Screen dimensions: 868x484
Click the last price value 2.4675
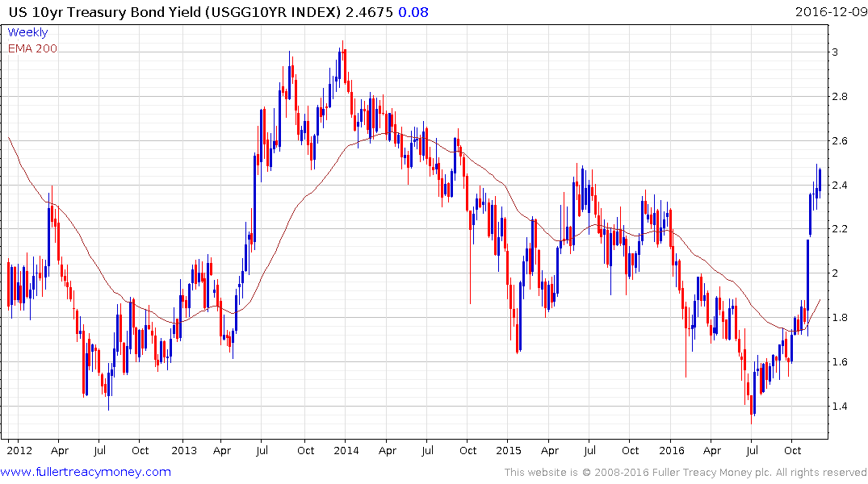369,12
